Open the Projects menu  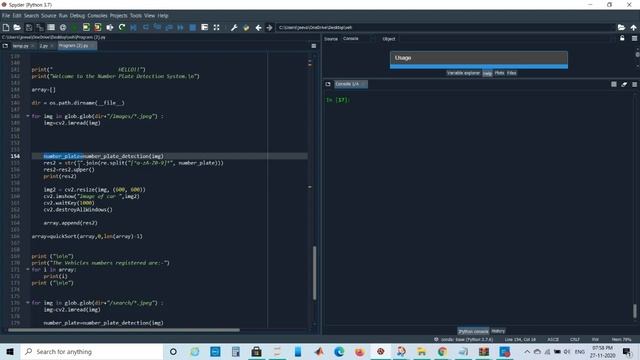[x=118, y=16]
